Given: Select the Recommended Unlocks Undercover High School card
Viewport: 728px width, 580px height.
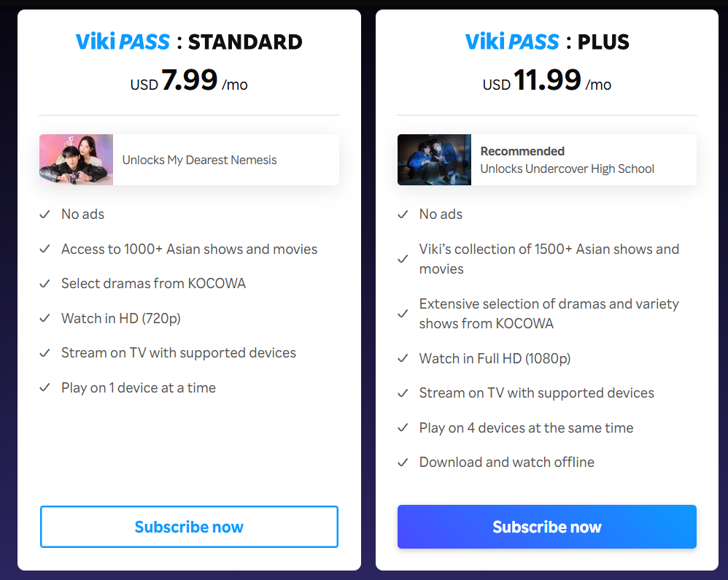Looking at the screenshot, I should click(x=547, y=160).
